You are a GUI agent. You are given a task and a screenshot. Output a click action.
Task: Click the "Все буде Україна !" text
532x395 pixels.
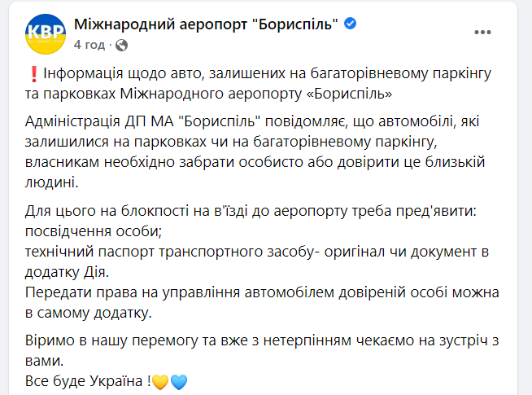tap(88, 381)
